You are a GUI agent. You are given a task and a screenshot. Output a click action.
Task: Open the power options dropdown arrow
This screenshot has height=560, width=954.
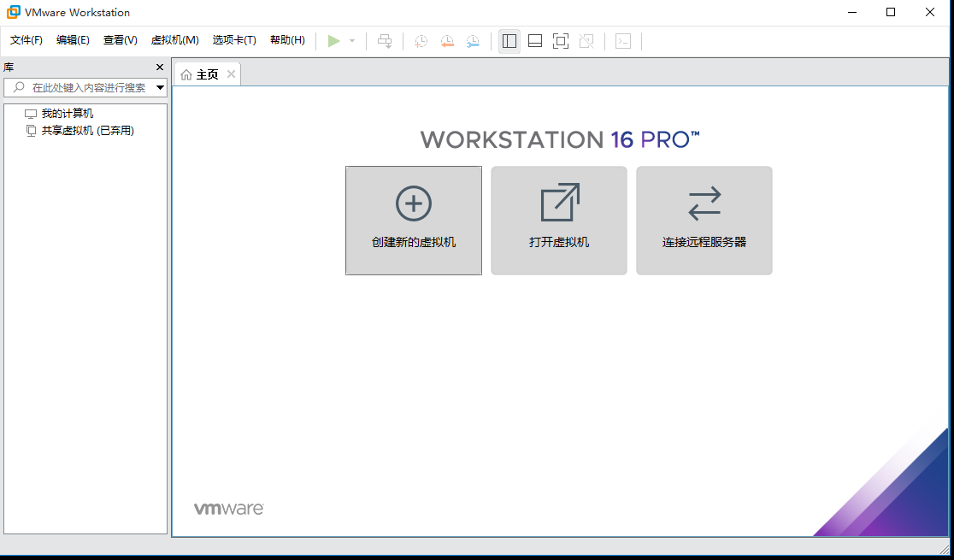pyautogui.click(x=351, y=41)
